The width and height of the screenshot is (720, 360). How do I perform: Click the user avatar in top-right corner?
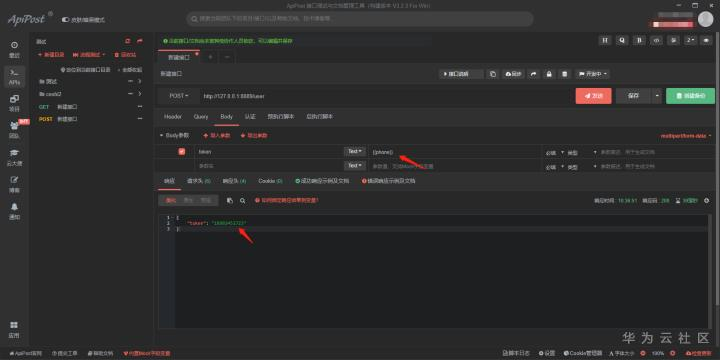(705, 19)
